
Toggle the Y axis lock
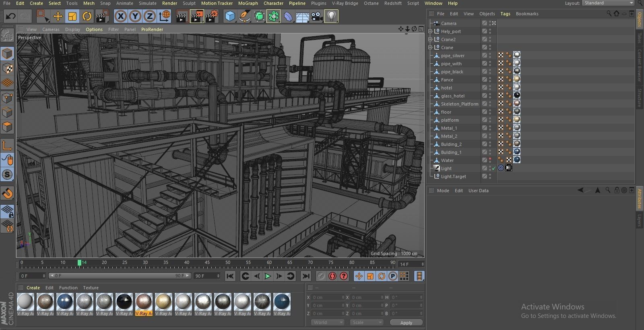[x=135, y=17]
